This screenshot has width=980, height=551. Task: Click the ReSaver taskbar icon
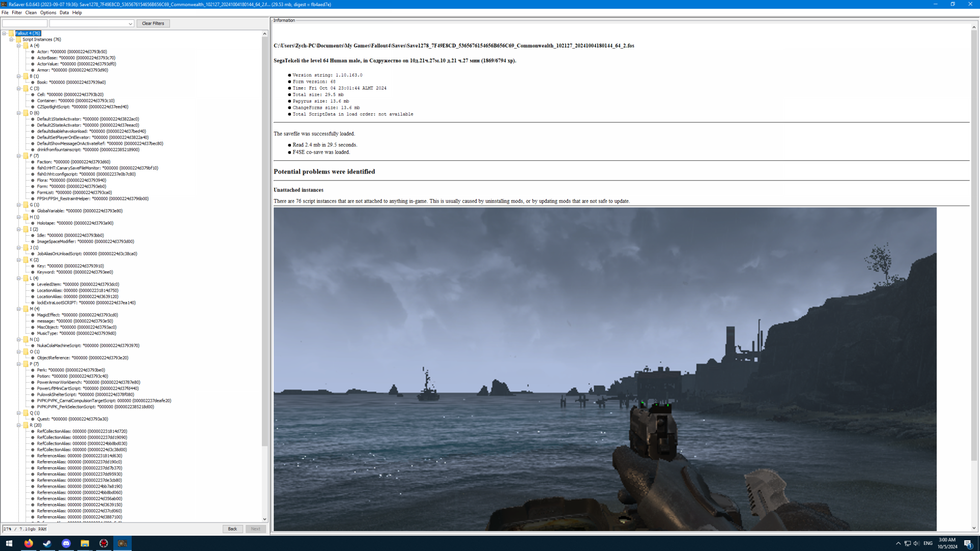(x=122, y=543)
